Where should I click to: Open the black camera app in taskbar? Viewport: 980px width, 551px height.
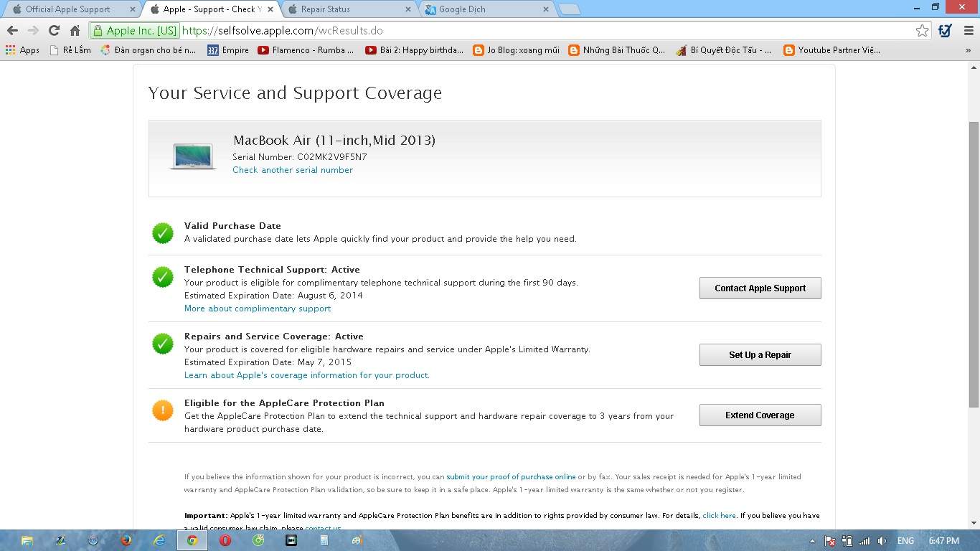click(291, 540)
